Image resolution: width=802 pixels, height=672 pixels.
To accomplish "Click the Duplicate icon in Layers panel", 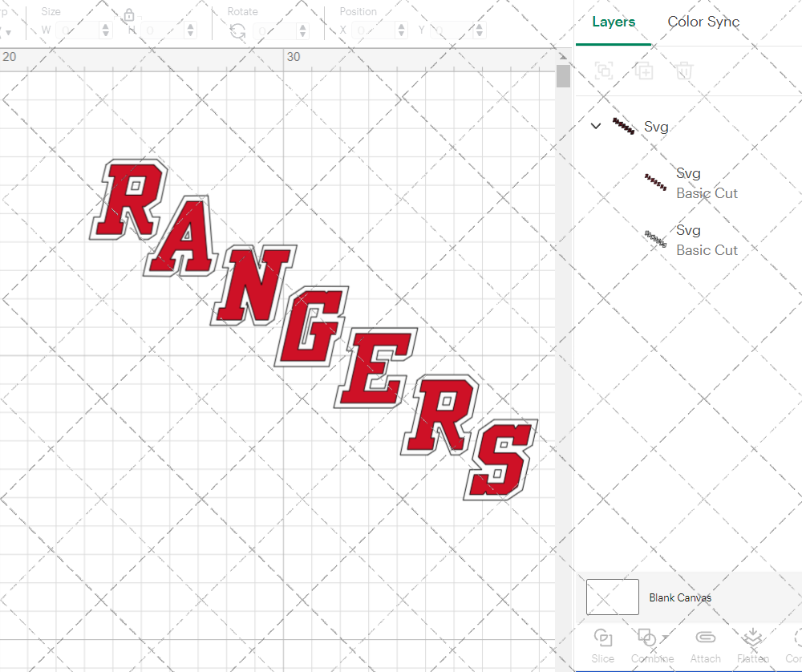I will coord(644,71).
